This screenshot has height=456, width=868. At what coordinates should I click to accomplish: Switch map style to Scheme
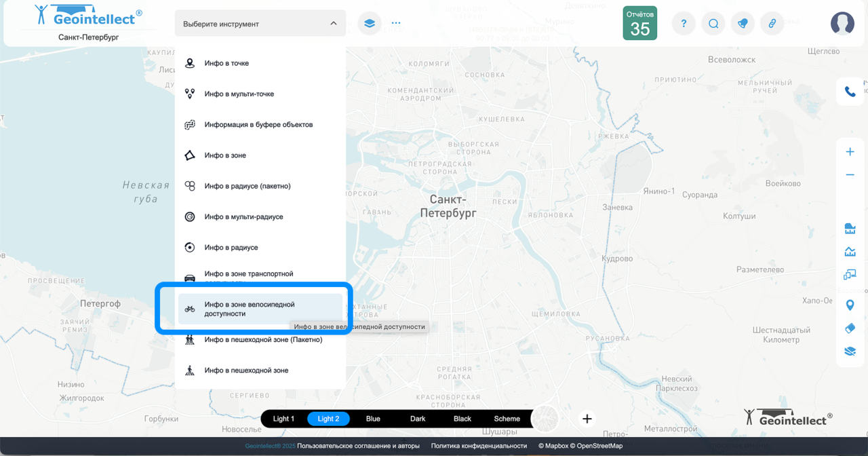tap(507, 419)
